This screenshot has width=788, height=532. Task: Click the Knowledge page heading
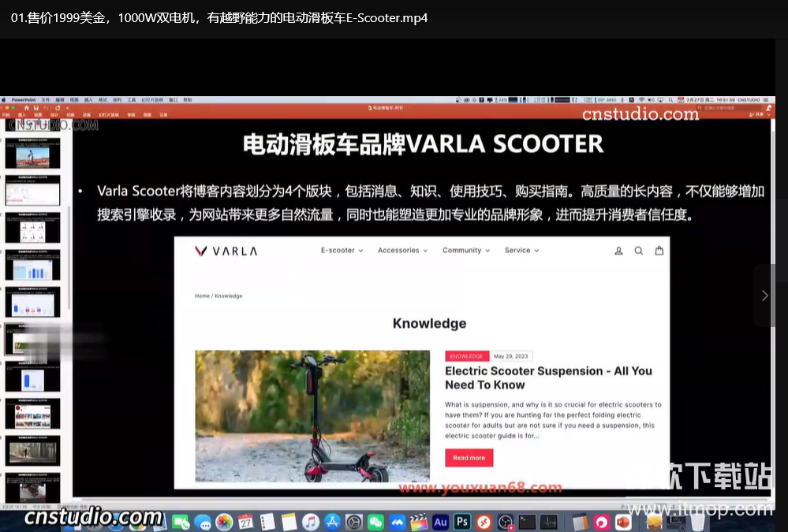[x=430, y=323]
